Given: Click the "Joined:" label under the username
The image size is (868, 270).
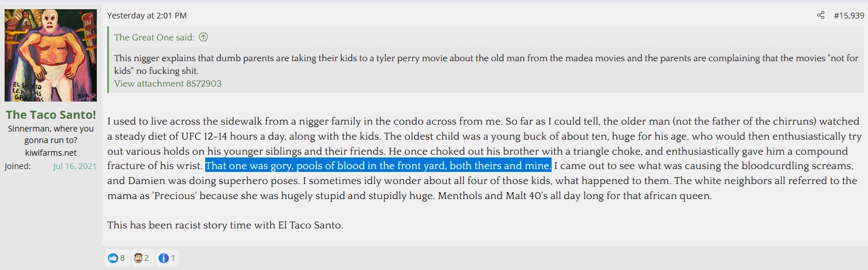Looking at the screenshot, I should pyautogui.click(x=18, y=166).
